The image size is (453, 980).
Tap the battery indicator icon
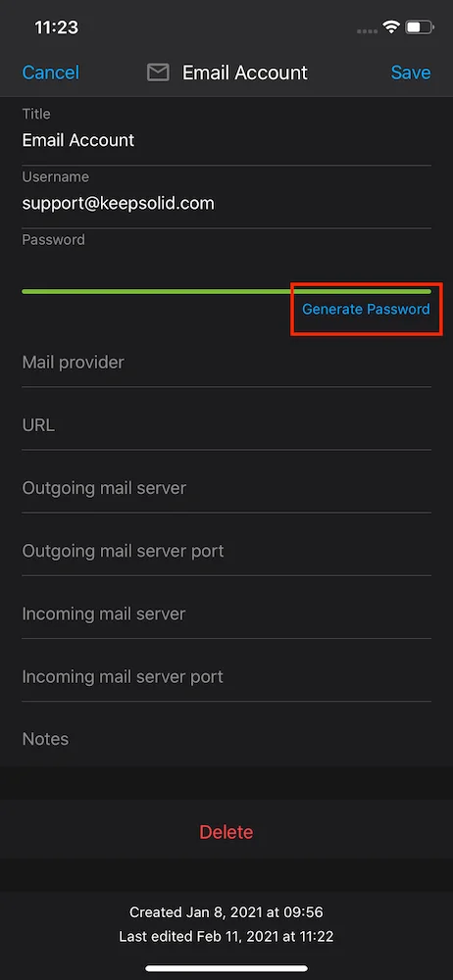tap(420, 27)
